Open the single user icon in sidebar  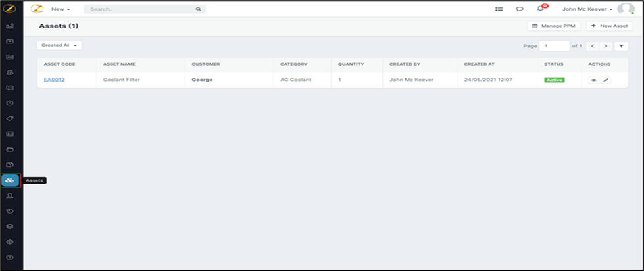pos(11,196)
